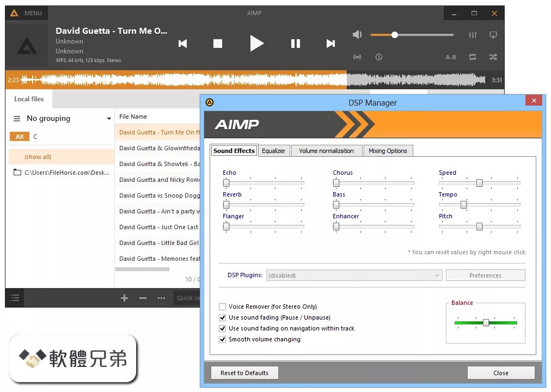551x392 pixels.
Task: Select David Guetta and Nicky Romero track
Action: click(158, 180)
